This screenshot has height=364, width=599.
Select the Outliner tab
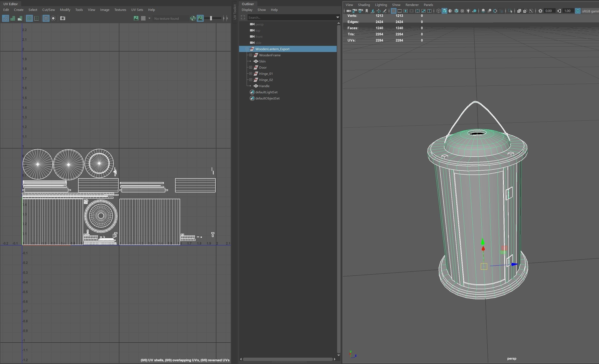tap(248, 4)
